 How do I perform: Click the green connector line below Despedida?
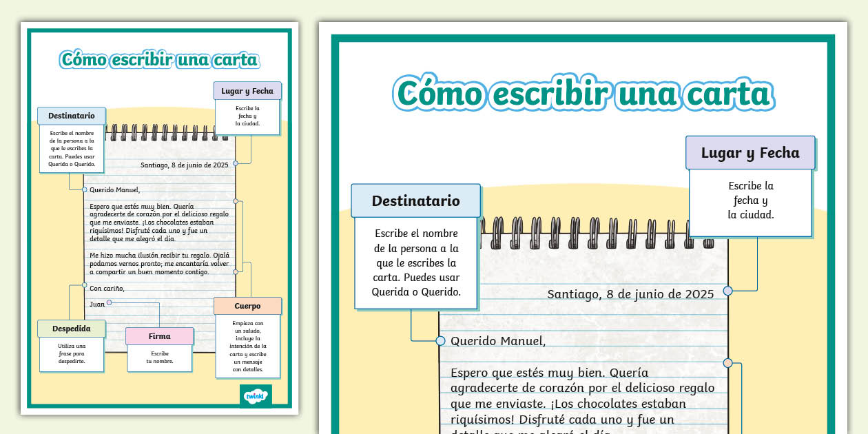(70, 303)
